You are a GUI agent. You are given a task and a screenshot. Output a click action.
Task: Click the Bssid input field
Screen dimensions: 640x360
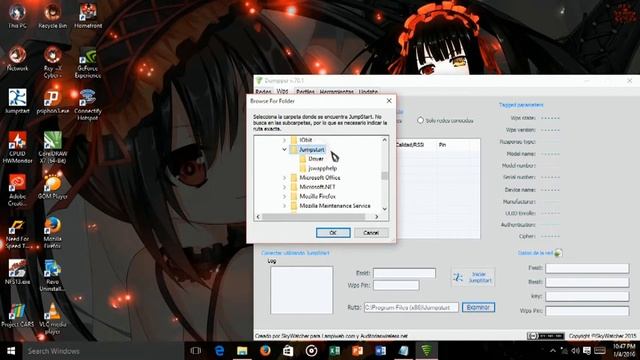click(x=587, y=282)
